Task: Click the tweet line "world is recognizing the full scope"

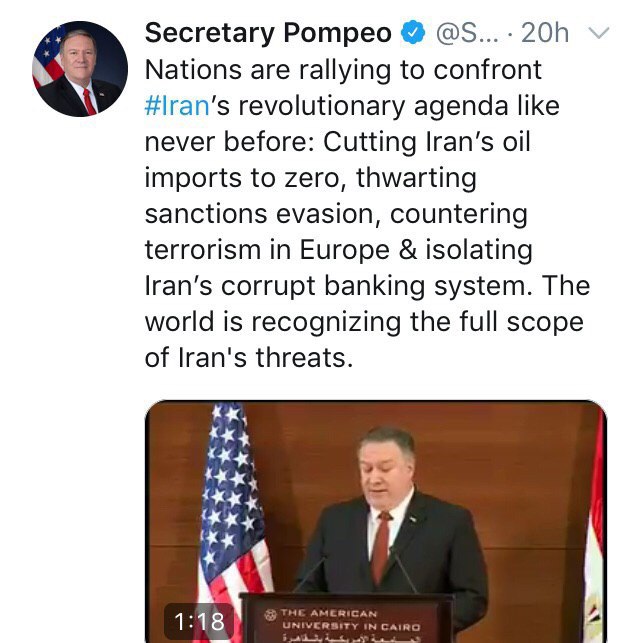Action: click(x=366, y=322)
